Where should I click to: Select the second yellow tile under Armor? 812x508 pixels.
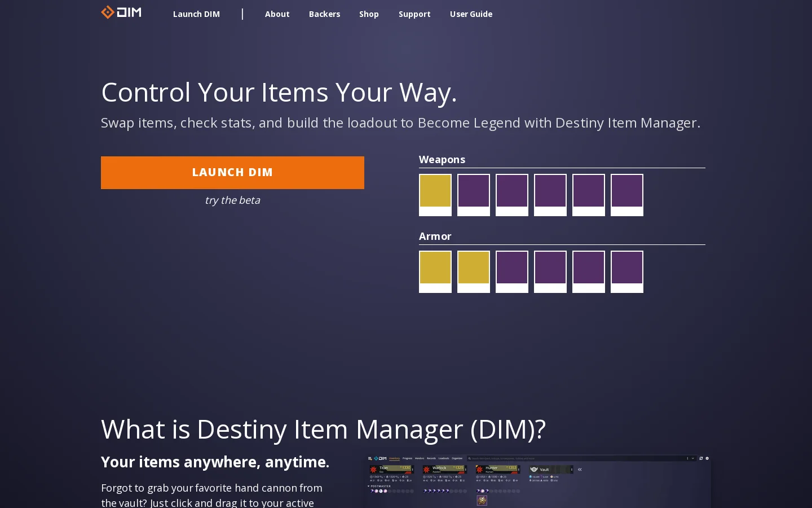pyautogui.click(x=474, y=271)
